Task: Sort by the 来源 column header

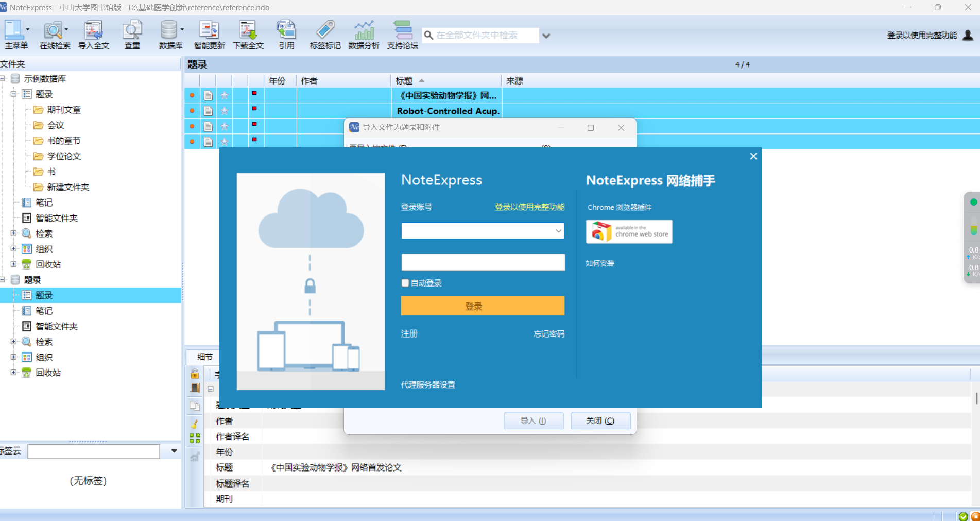Action: pyautogui.click(x=514, y=81)
